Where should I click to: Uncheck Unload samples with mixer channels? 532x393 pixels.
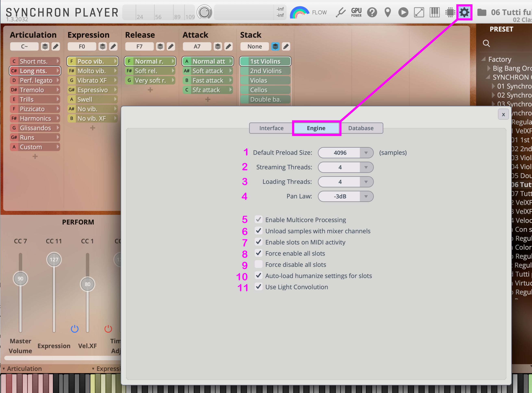[x=258, y=230]
